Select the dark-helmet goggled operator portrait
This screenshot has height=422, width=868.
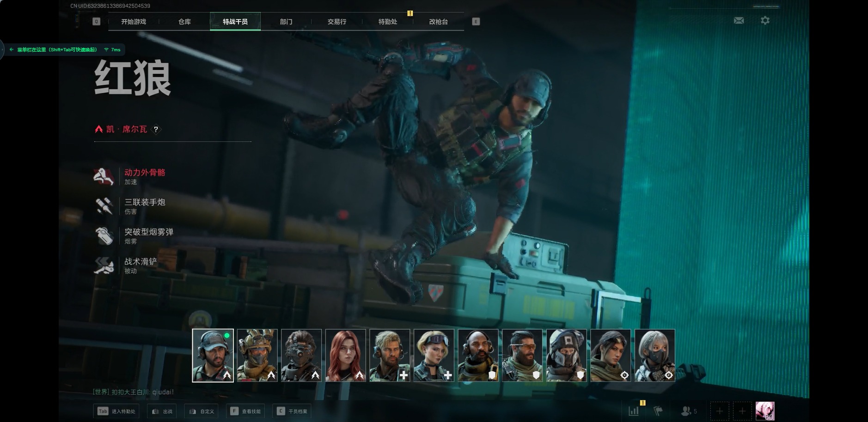point(301,356)
